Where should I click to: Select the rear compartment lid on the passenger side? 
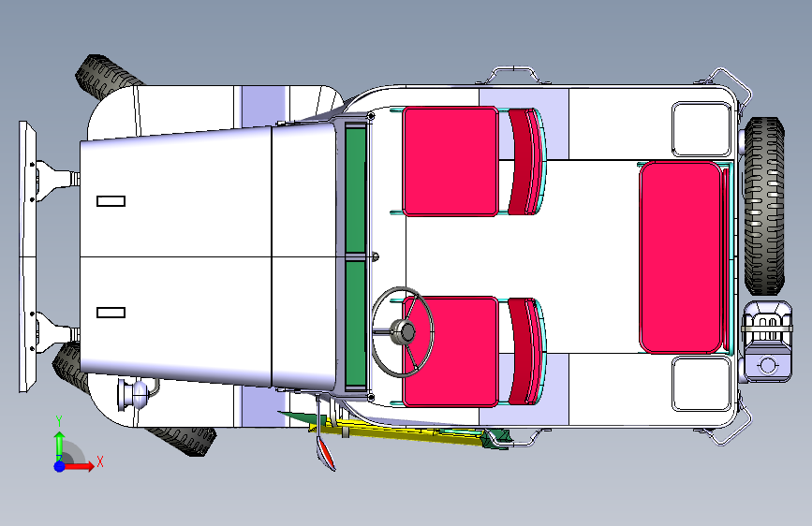[x=701, y=129]
